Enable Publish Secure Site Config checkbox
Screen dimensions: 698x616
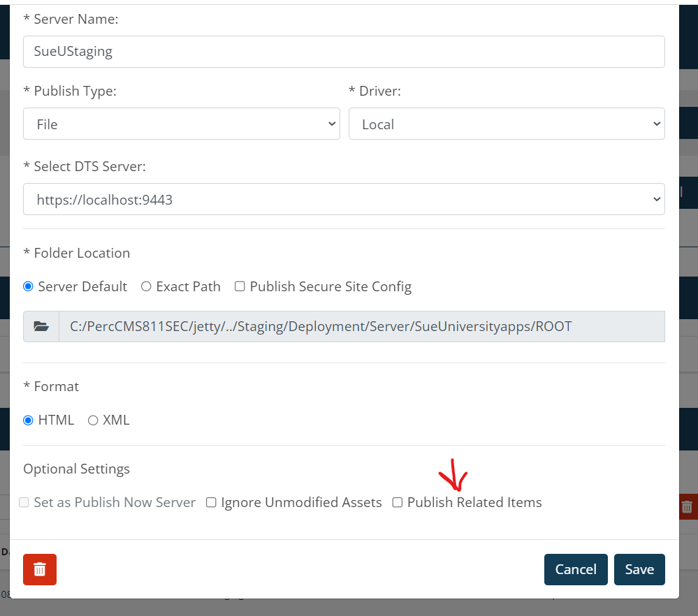click(x=240, y=286)
